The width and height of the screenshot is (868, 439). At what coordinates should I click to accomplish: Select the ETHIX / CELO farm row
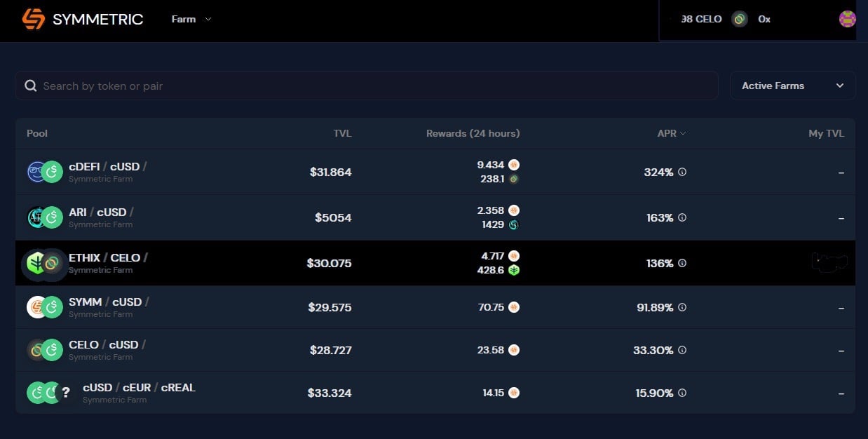point(435,263)
